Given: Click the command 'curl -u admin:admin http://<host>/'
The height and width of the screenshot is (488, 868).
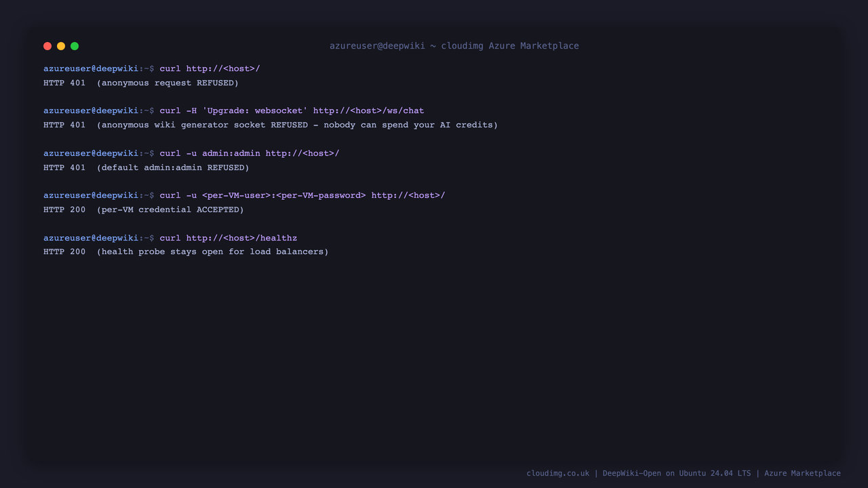Looking at the screenshot, I should [x=250, y=153].
